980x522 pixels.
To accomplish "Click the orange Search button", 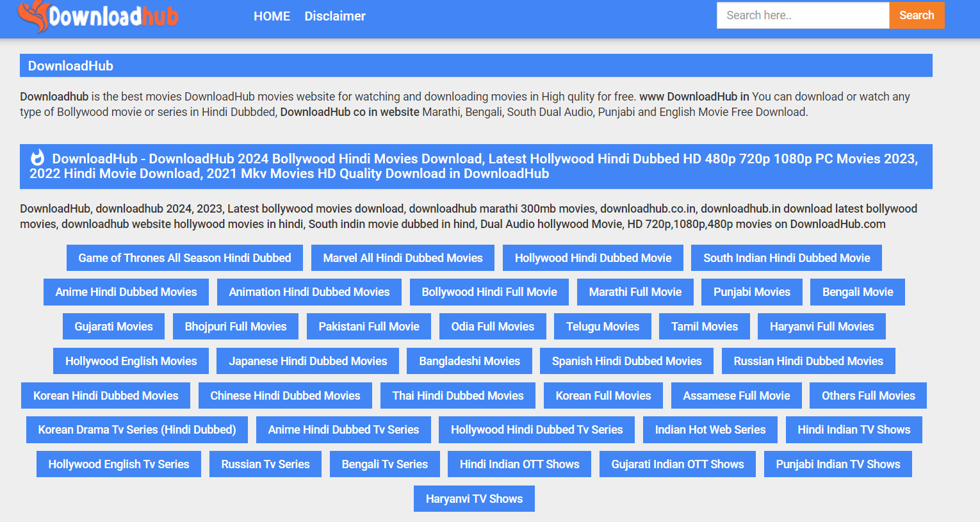I will pyautogui.click(x=917, y=15).
